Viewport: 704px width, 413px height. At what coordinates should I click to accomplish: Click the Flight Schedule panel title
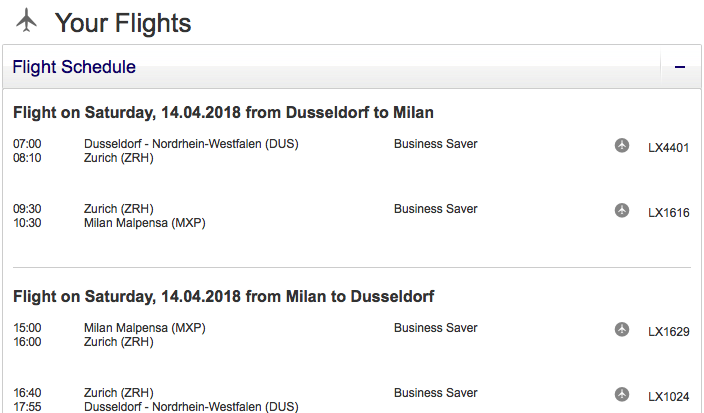(74, 68)
